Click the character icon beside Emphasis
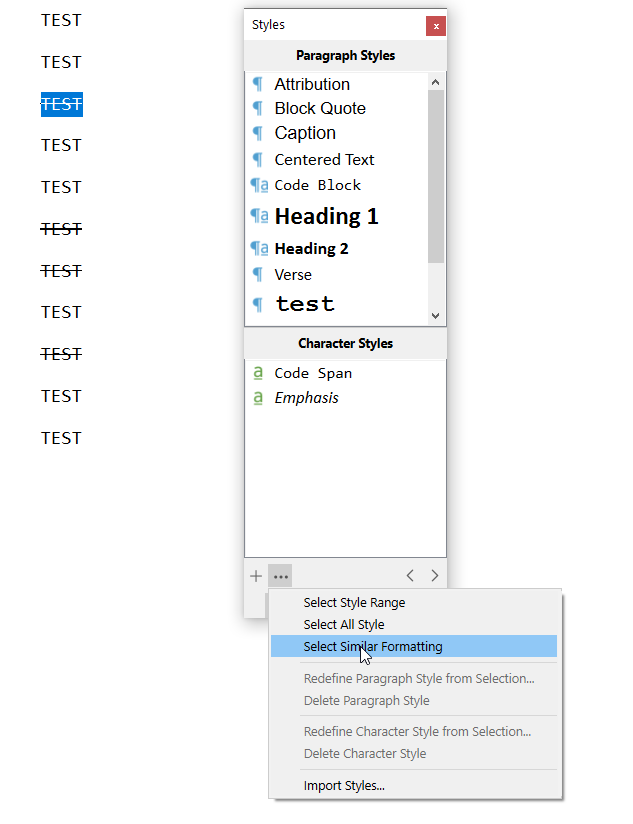Viewport: 633px width, 824px height. coord(259,398)
